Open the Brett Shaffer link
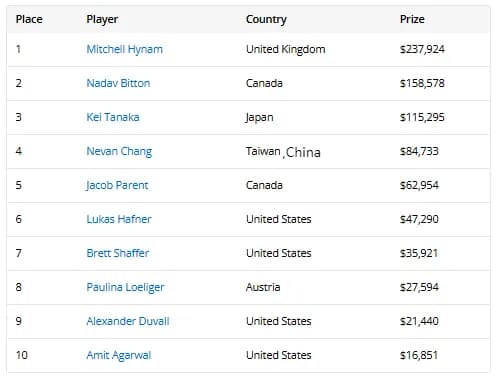 (118, 253)
